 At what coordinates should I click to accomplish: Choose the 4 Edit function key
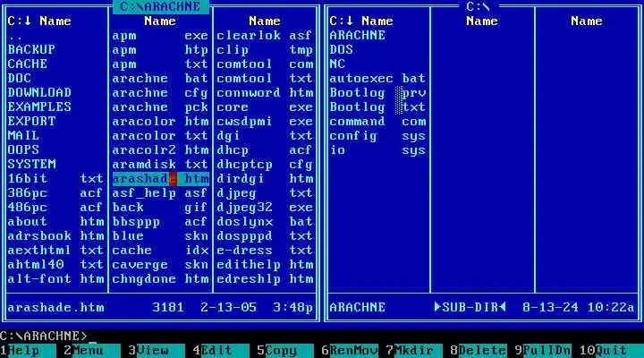tap(221, 351)
